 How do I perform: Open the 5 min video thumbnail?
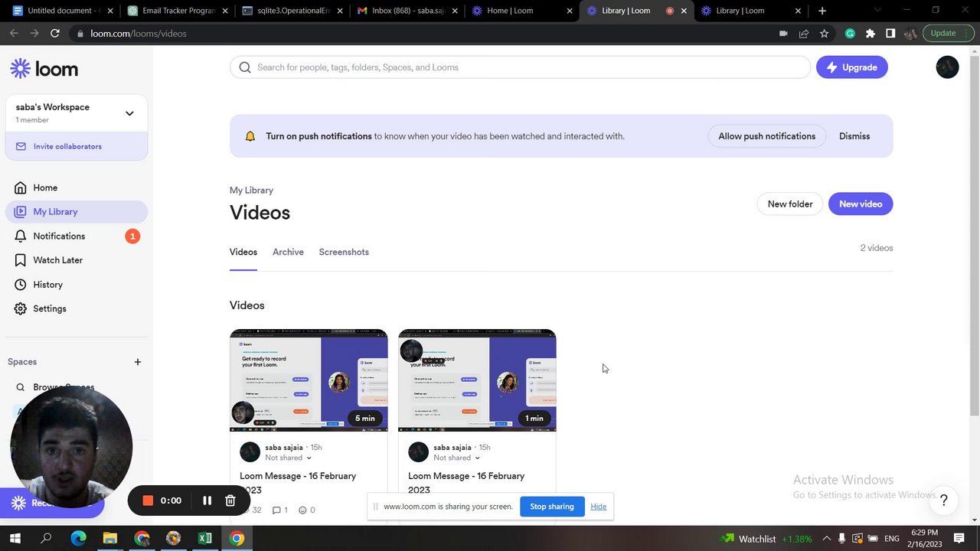coord(309,380)
